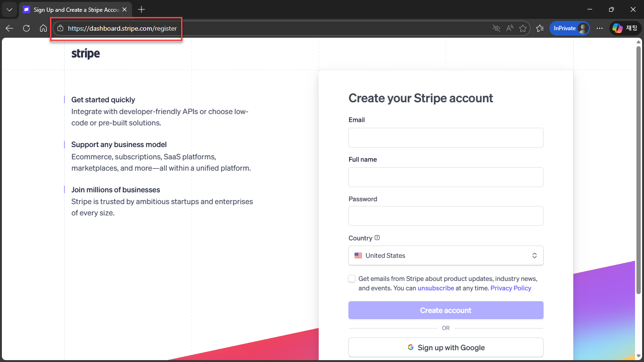Open the Privacy Policy link
Viewport: 644px width, 362px height.
click(x=511, y=288)
